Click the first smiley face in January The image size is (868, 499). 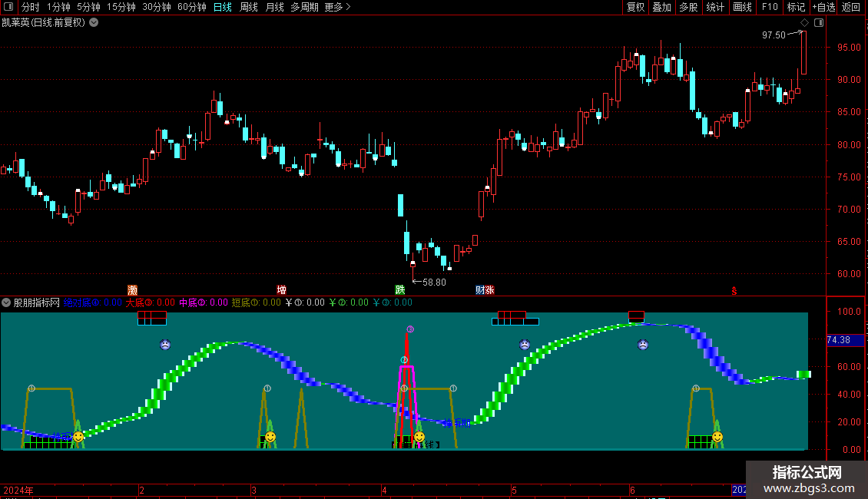78,437
